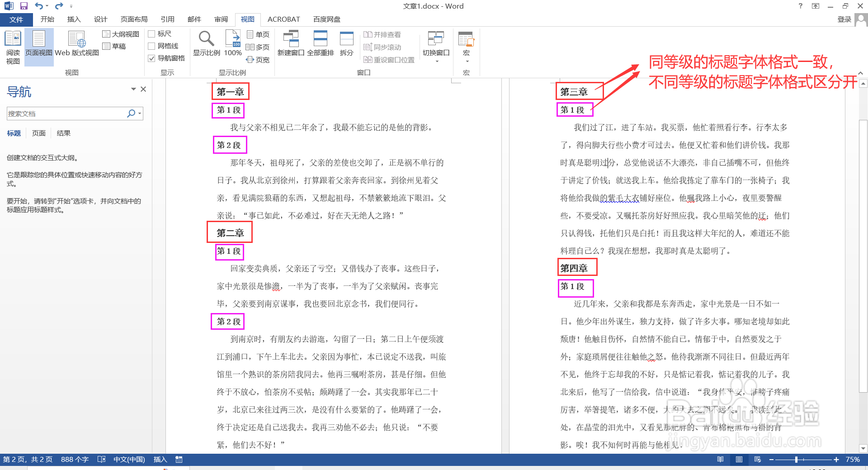This screenshot has height=470, width=868.
Task: Toggle the Ruler (标尺) checkbox
Action: point(152,34)
